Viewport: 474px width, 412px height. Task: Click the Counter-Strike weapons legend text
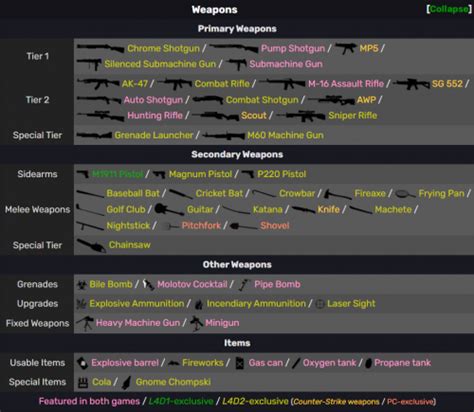pos(336,402)
